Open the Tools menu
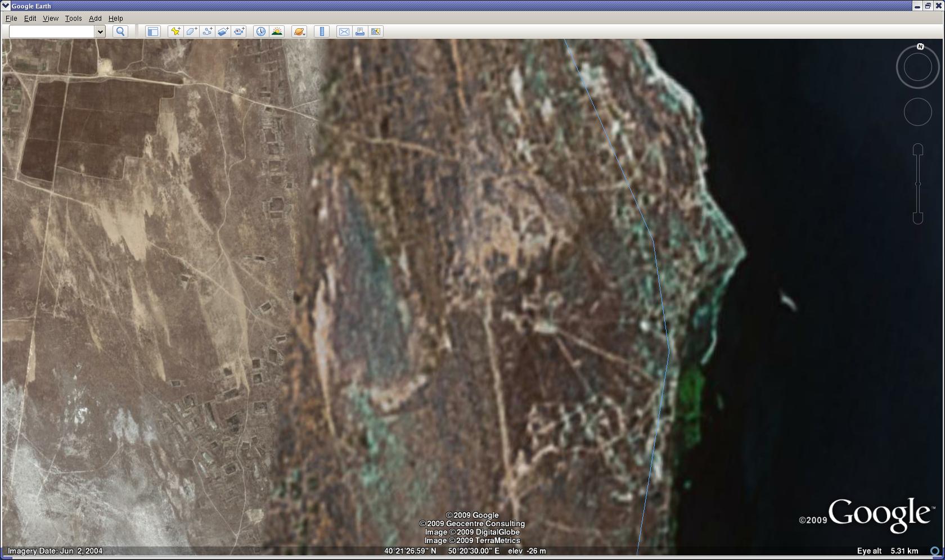The width and height of the screenshot is (945, 560). (73, 19)
